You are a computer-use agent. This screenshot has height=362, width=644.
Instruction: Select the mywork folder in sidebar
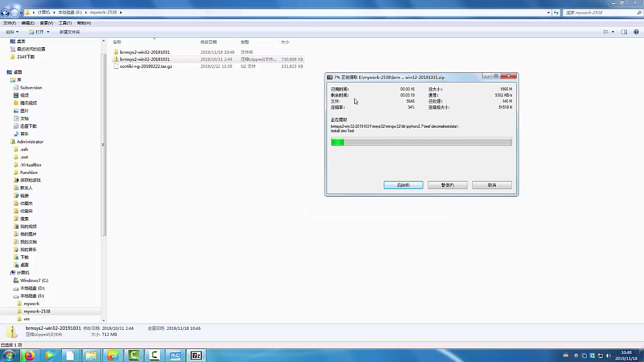pyautogui.click(x=31, y=304)
